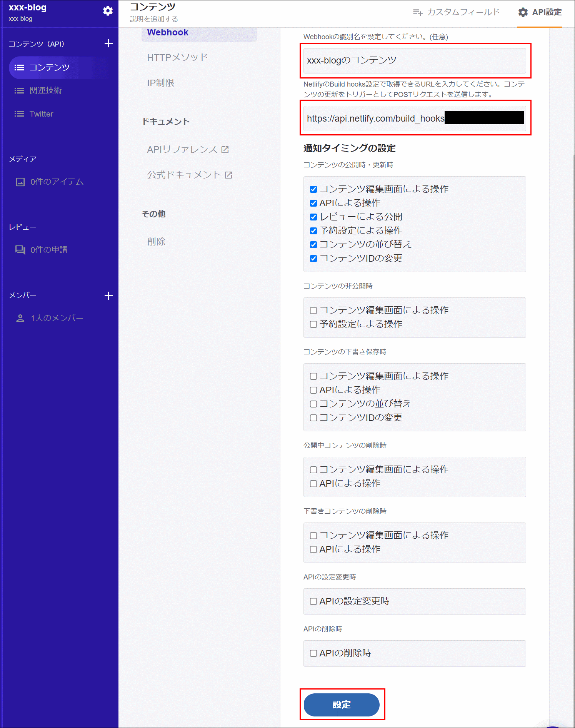Click external link icon next to 公式ドキュメント

(x=228, y=175)
